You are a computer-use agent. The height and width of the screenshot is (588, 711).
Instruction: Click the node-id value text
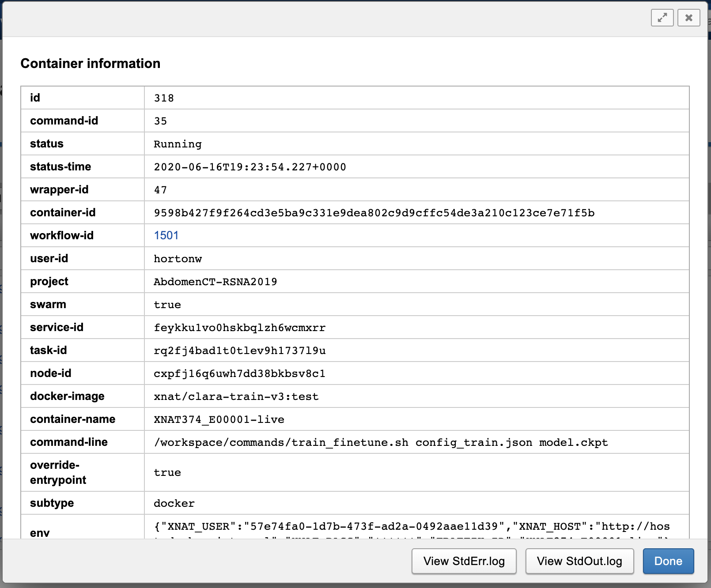[239, 373]
